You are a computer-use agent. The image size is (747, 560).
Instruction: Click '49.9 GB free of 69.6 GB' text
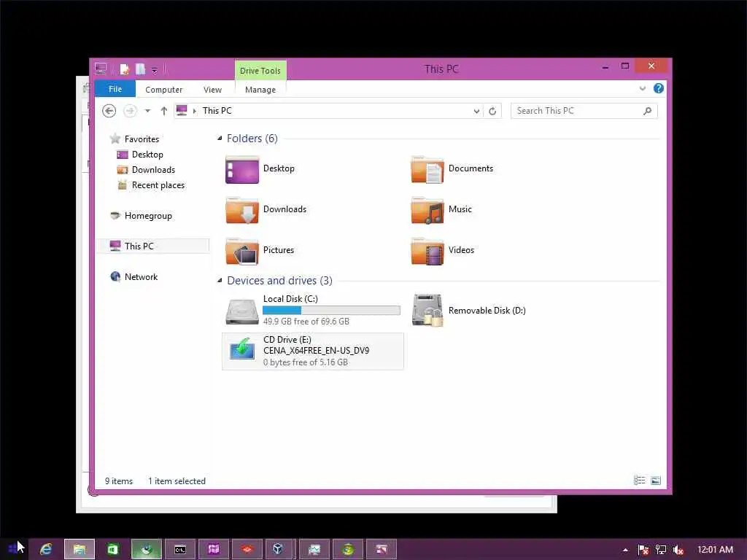point(306,322)
